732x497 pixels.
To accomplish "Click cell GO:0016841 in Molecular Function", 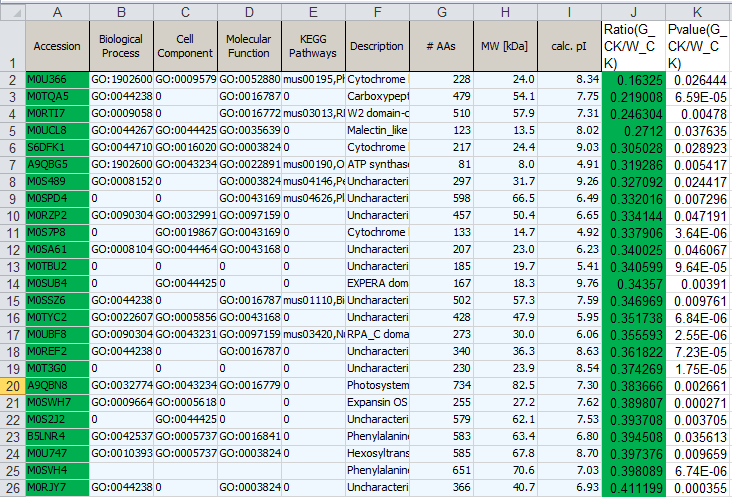I will (x=249, y=437).
